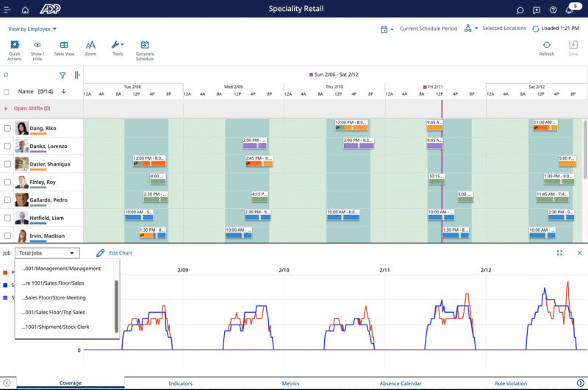Check the box for Danks, Lorenzo
This screenshot has height=390, width=588.
[x=7, y=146]
